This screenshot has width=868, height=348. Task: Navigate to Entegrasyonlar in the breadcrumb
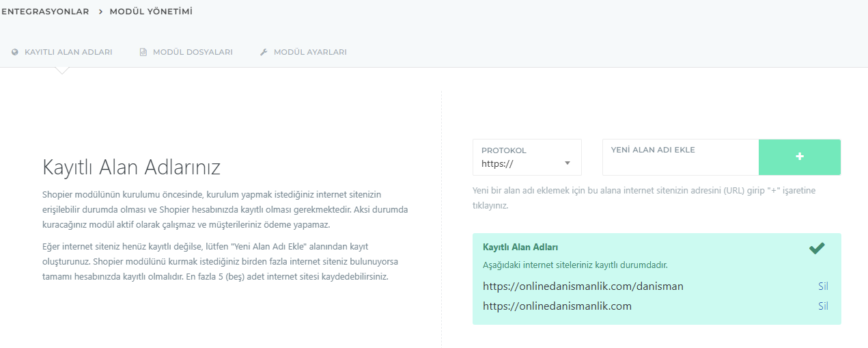[45, 12]
